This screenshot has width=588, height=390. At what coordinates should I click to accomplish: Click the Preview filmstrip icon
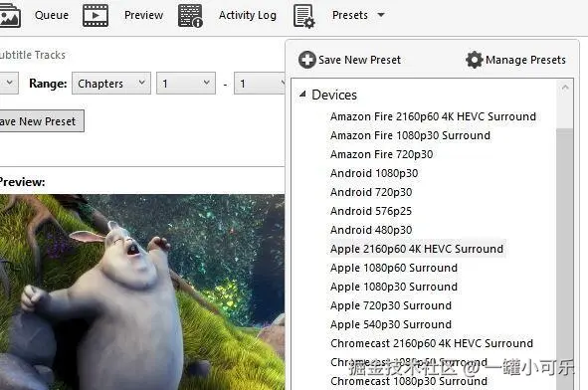tap(96, 15)
